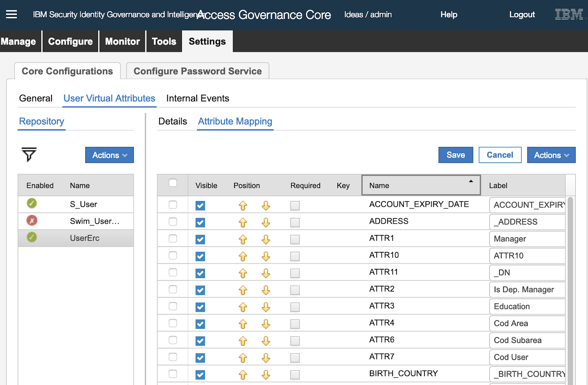
Task: Open the Help link
Action: pyautogui.click(x=449, y=14)
